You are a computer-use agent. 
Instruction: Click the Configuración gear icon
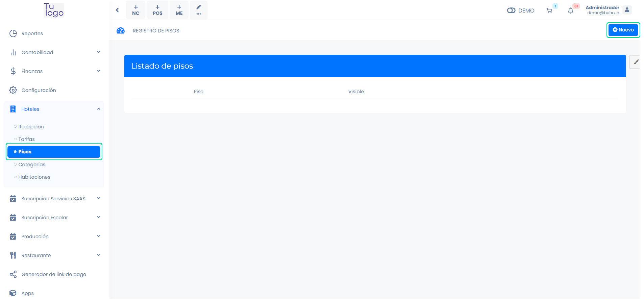click(x=13, y=90)
